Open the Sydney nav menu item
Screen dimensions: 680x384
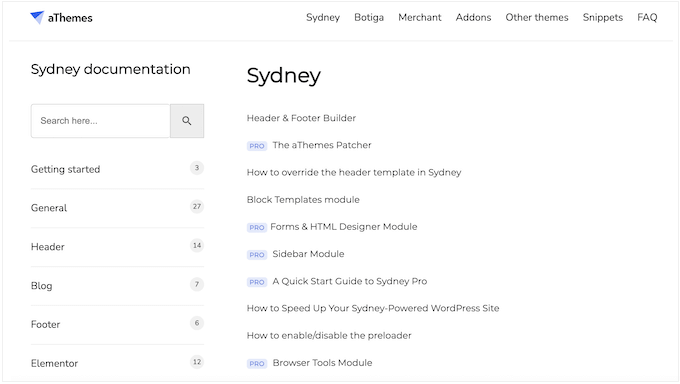click(x=323, y=17)
